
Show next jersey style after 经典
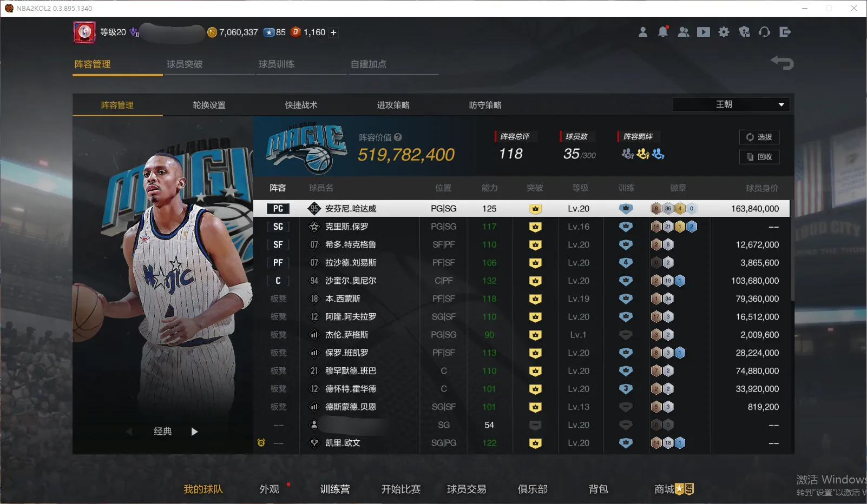(x=195, y=432)
